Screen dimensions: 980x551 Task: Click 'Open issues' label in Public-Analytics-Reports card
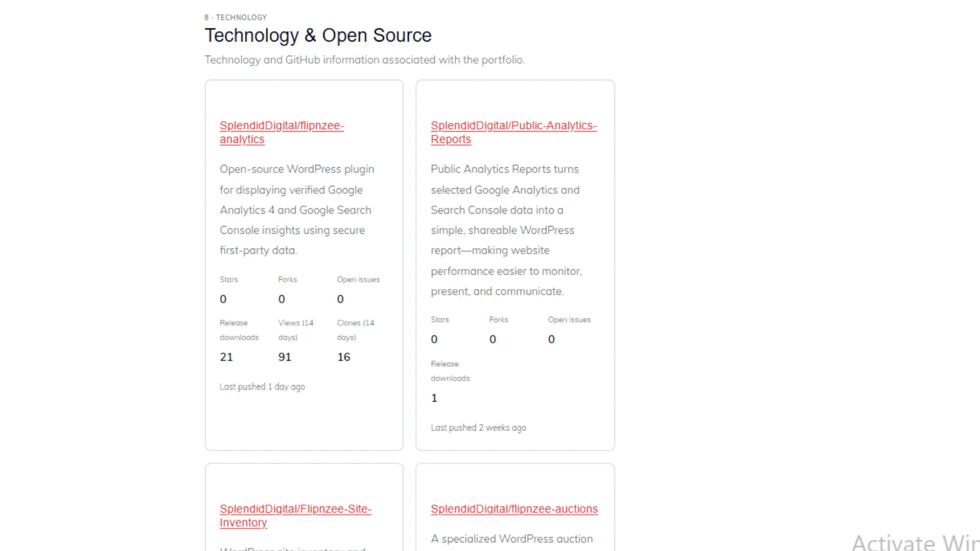[570, 320]
